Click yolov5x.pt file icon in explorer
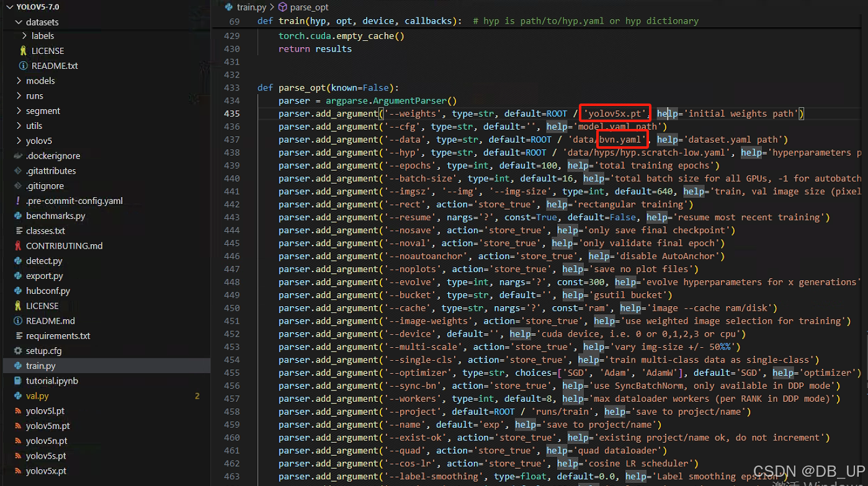Viewport: 868px width, 486px height. (x=18, y=471)
